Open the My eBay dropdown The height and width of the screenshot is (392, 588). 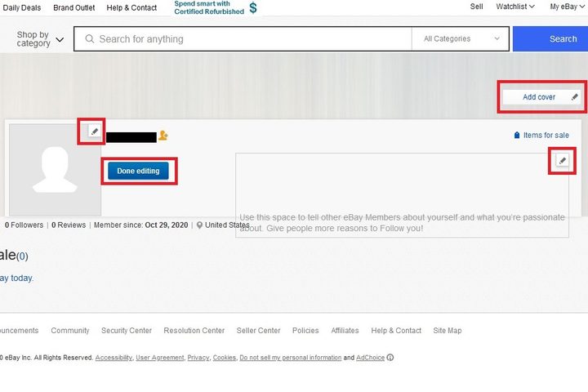pos(567,7)
